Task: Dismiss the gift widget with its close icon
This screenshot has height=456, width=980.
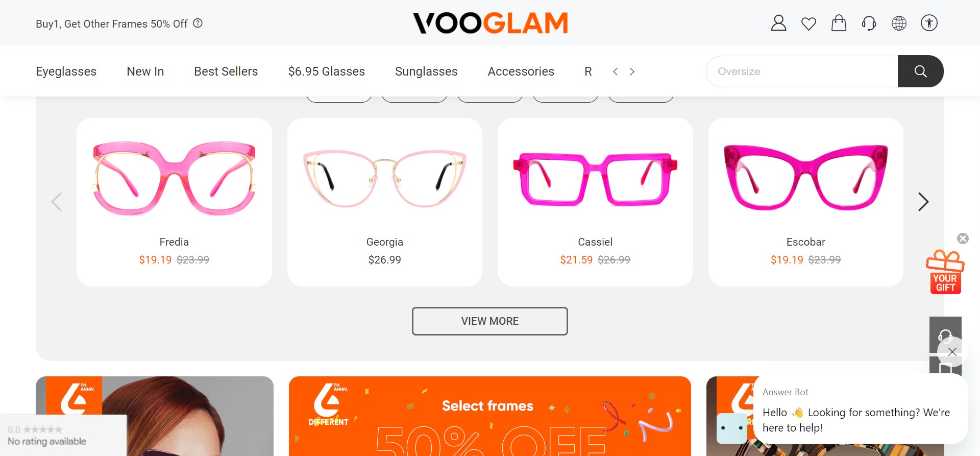Action: (963, 238)
